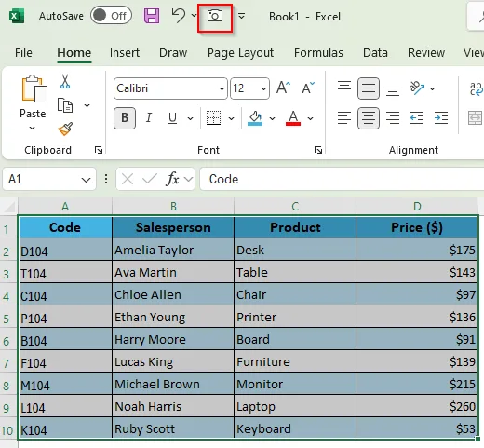This screenshot has height=448, width=484.
Task: Click the Cut scissors icon
Action: click(65, 82)
